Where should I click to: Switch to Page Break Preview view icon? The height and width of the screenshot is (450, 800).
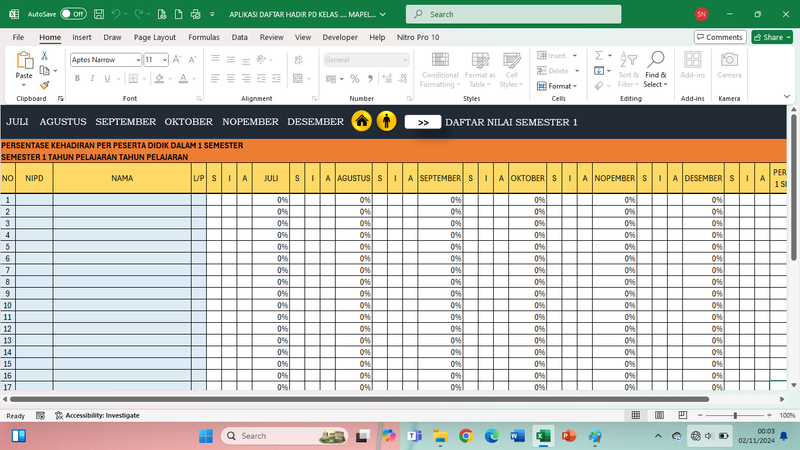tap(683, 415)
